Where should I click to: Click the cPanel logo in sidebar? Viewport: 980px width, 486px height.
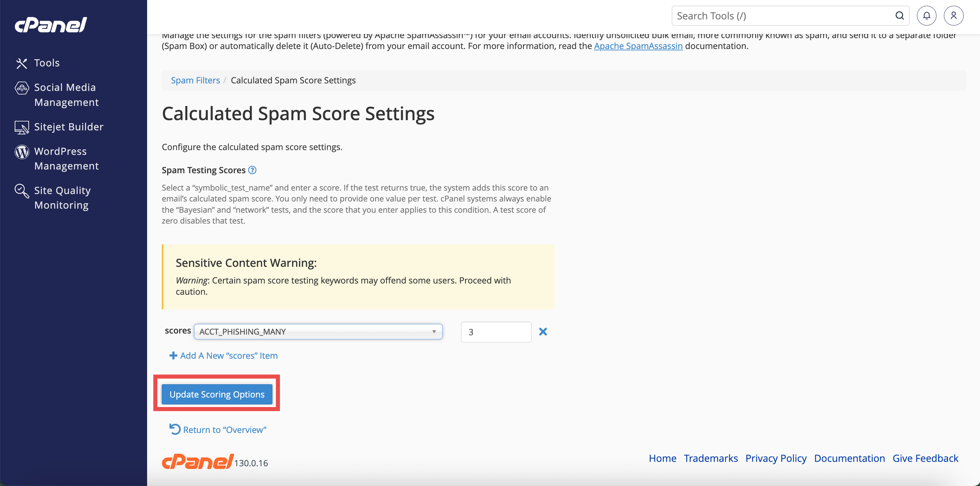51,25
